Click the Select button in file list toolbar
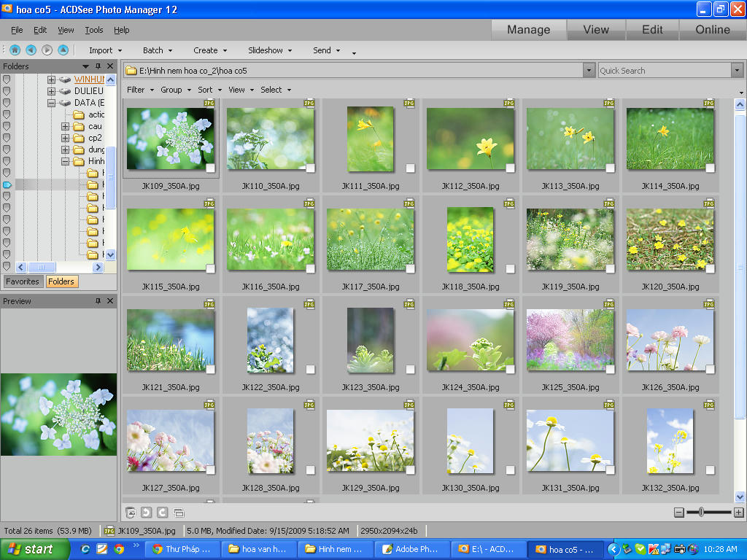The image size is (747, 560). click(275, 90)
